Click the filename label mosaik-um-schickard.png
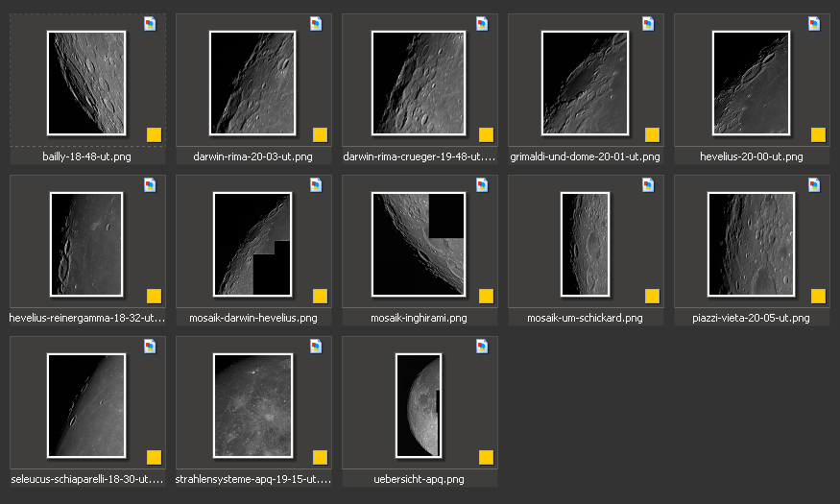 click(x=585, y=318)
